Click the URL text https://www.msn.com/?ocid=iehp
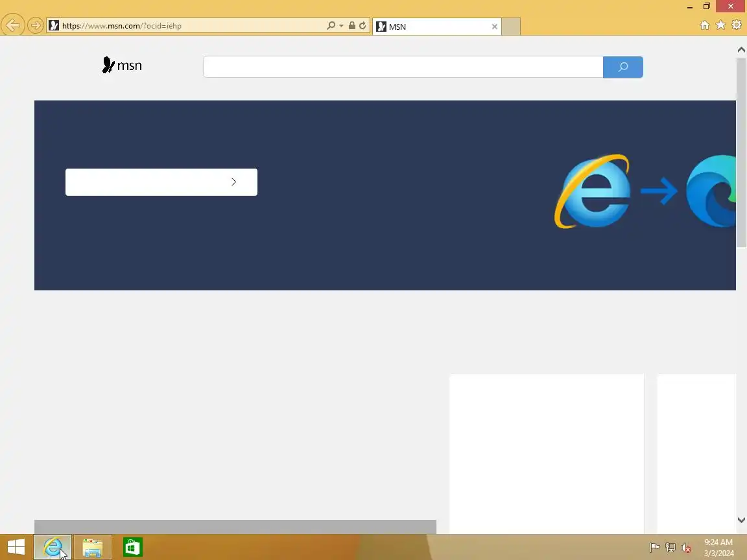 (x=122, y=26)
